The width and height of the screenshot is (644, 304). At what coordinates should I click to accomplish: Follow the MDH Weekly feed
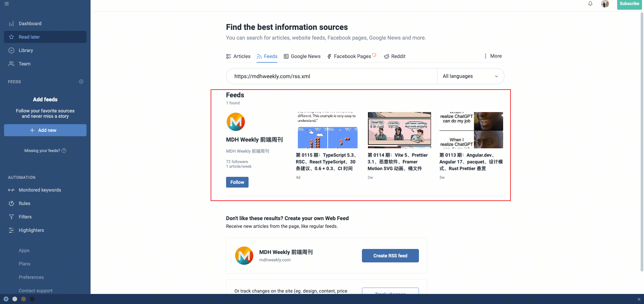237,182
